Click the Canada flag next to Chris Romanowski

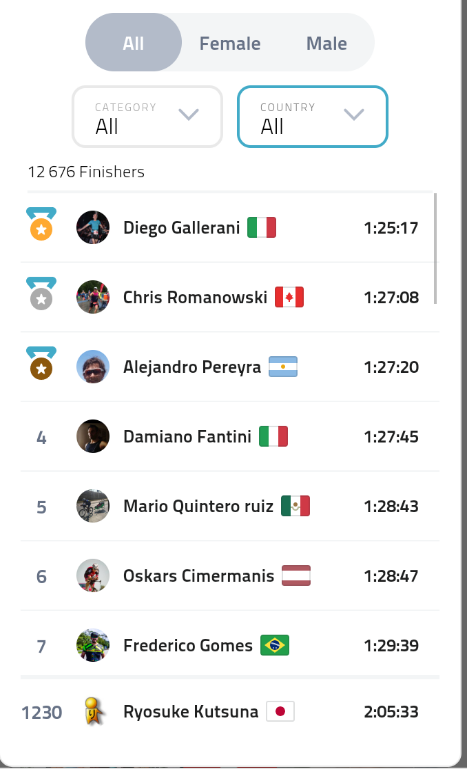pyautogui.click(x=289, y=297)
